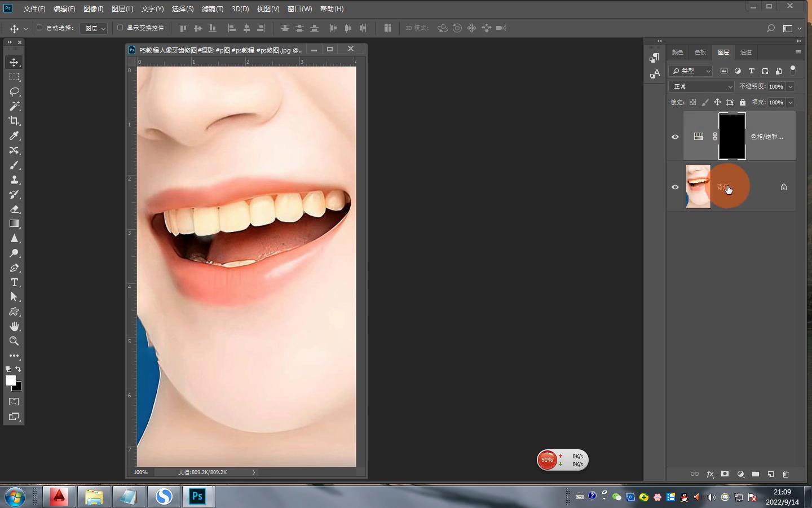The height and width of the screenshot is (508, 812).
Task: Expand the 不透明度 opacity dropdown arrow
Action: tap(791, 86)
